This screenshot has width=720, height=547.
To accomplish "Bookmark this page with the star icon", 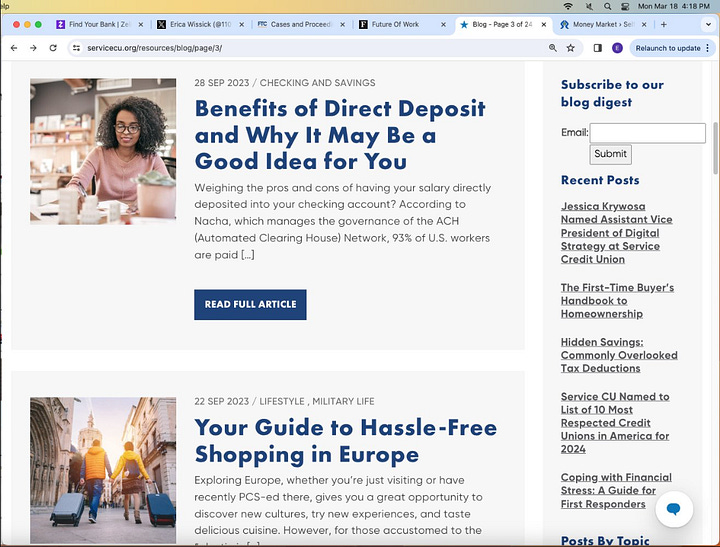I will (570, 48).
